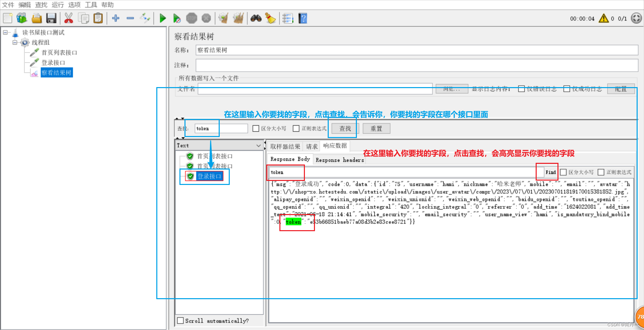644x330 pixels.
Task: Enable the 仅错误日志 checkbox
Action: click(522, 89)
